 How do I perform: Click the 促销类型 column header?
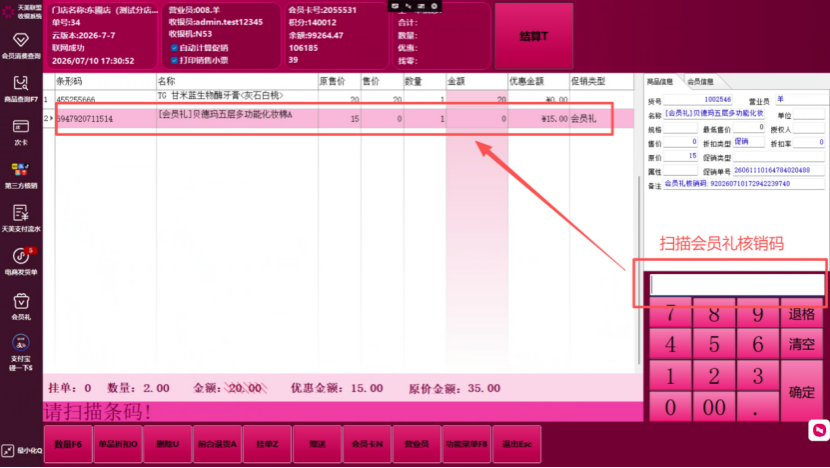tap(601, 82)
